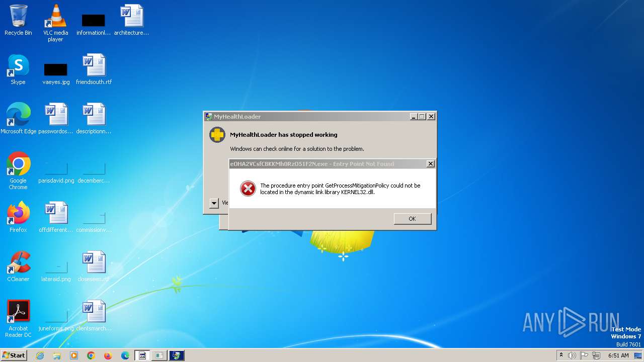This screenshot has height=362, width=644.
Task: Open the Start menu
Action: click(14, 355)
